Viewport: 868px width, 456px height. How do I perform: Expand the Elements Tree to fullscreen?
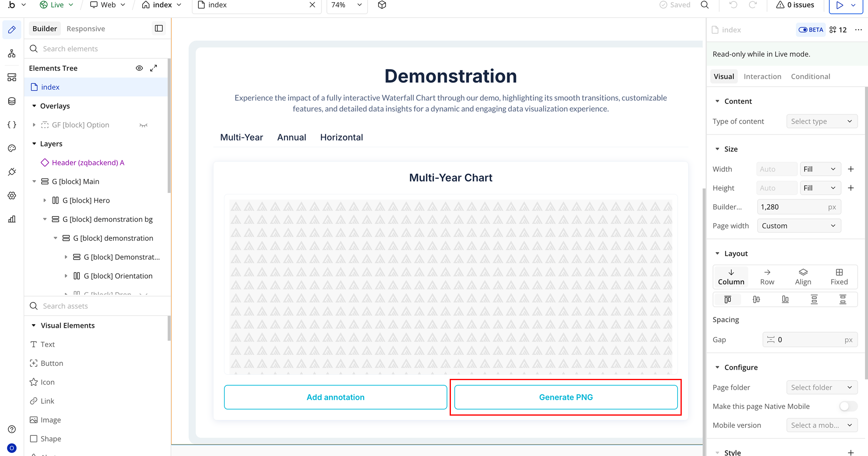154,68
